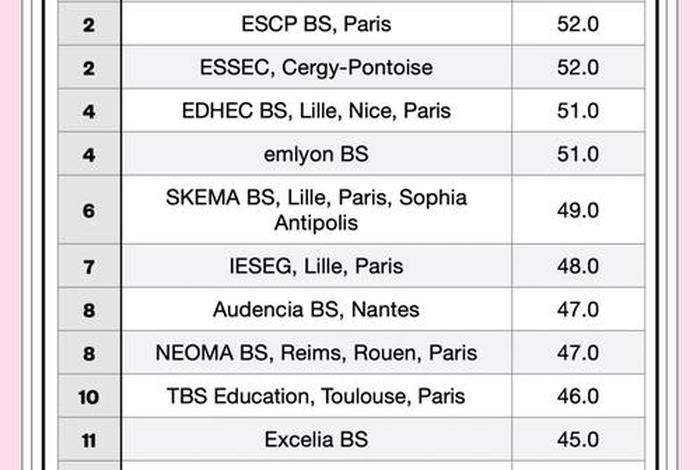The image size is (700, 470).
Task: Click EDHEC BS, Lille, Nice, Paris
Action: (x=316, y=111)
